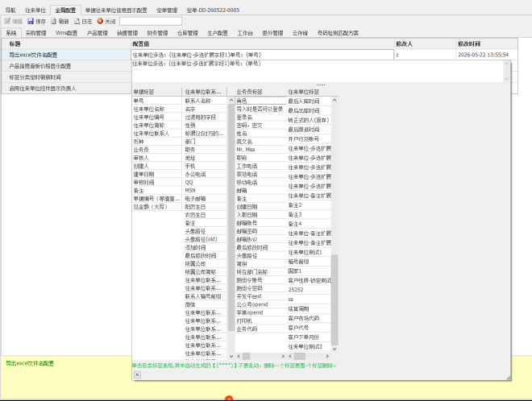This screenshot has width=532, height=401.
Task: Click the 电子邮箱 contact tag
Action: tap(205, 198)
